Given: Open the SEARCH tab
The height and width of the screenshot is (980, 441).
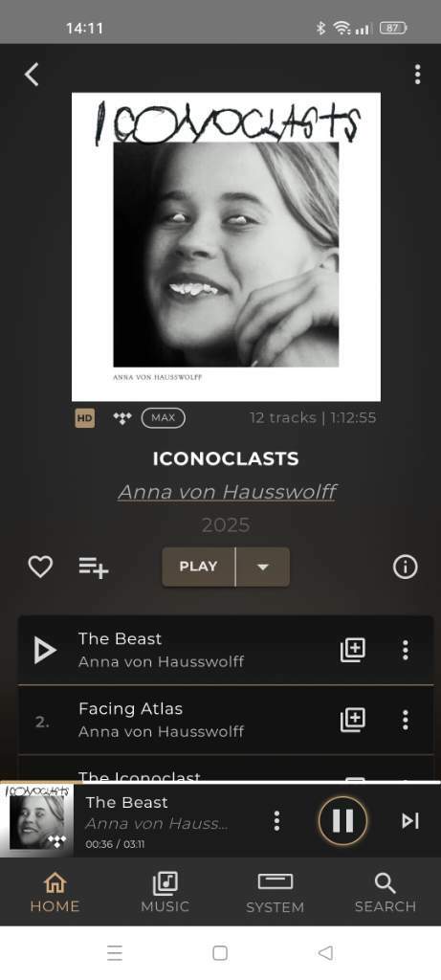Looking at the screenshot, I should point(386,893).
